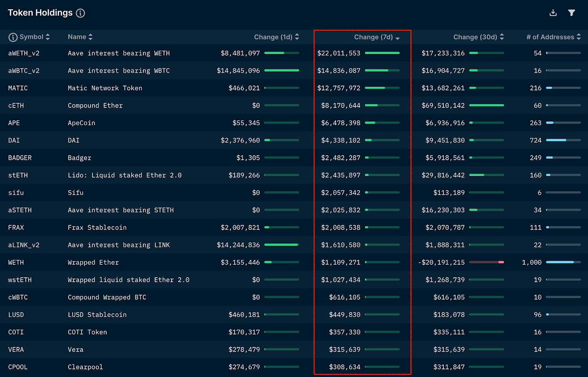Click the name ApeCoin
Viewport: 588px width, 377px height.
82,123
